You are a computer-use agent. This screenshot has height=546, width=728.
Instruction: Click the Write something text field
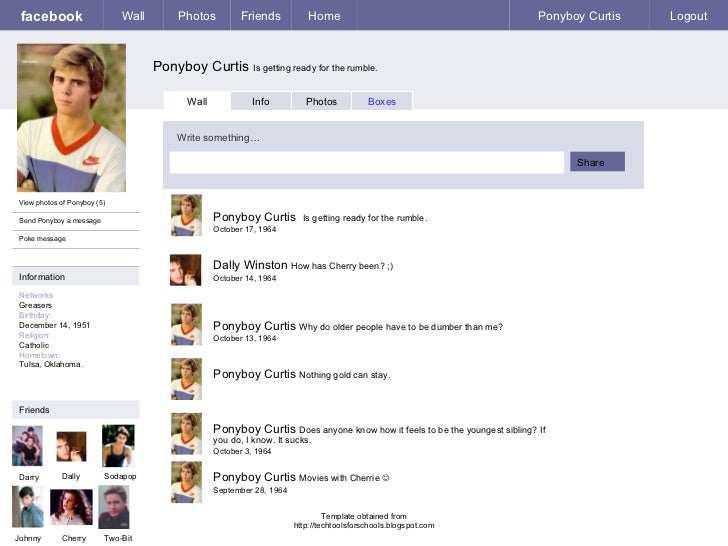tap(367, 162)
